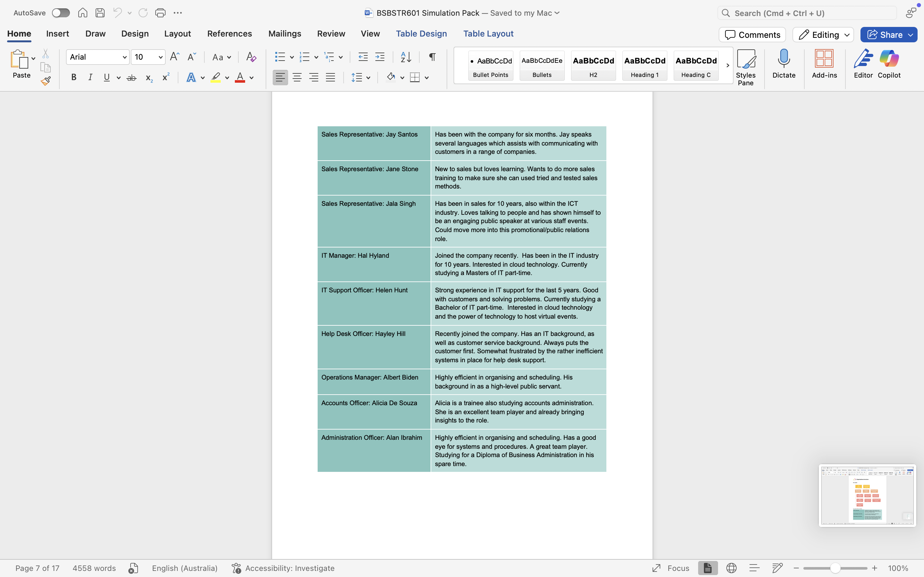This screenshot has height=577, width=924.
Task: Click the zoom slider handle
Action: click(835, 568)
